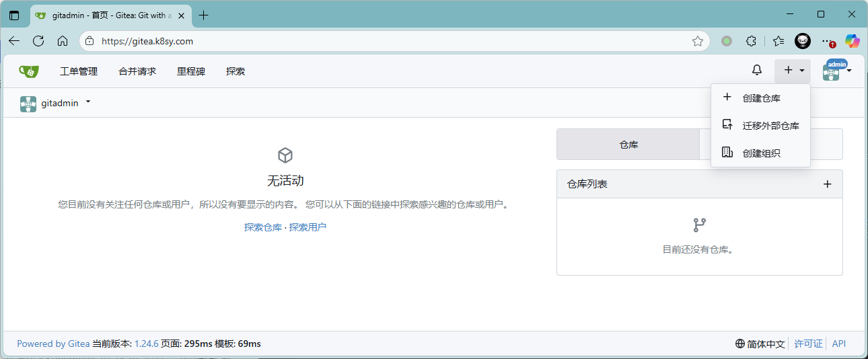
Task: Choose 迁移外部仓库 menu entry
Action: (x=770, y=126)
